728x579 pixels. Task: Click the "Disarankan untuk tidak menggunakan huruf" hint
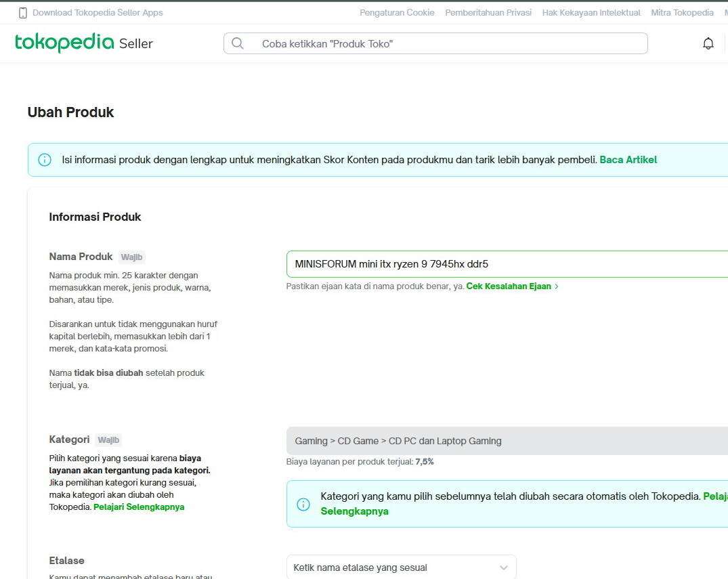coord(133,336)
